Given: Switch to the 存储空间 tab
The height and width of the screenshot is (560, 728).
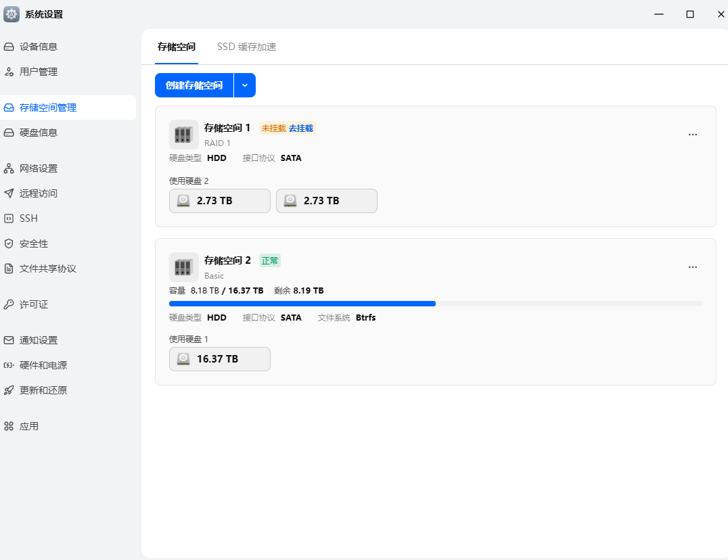Looking at the screenshot, I should coord(177,47).
